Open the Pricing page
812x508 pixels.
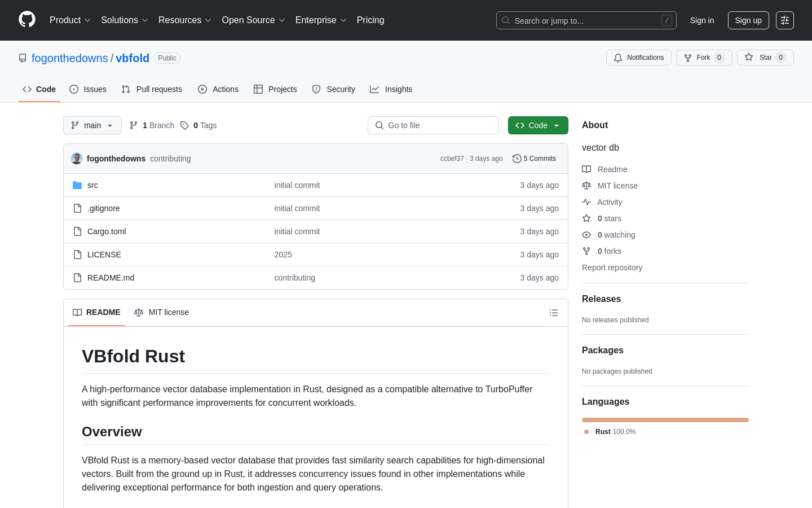pyautogui.click(x=370, y=20)
